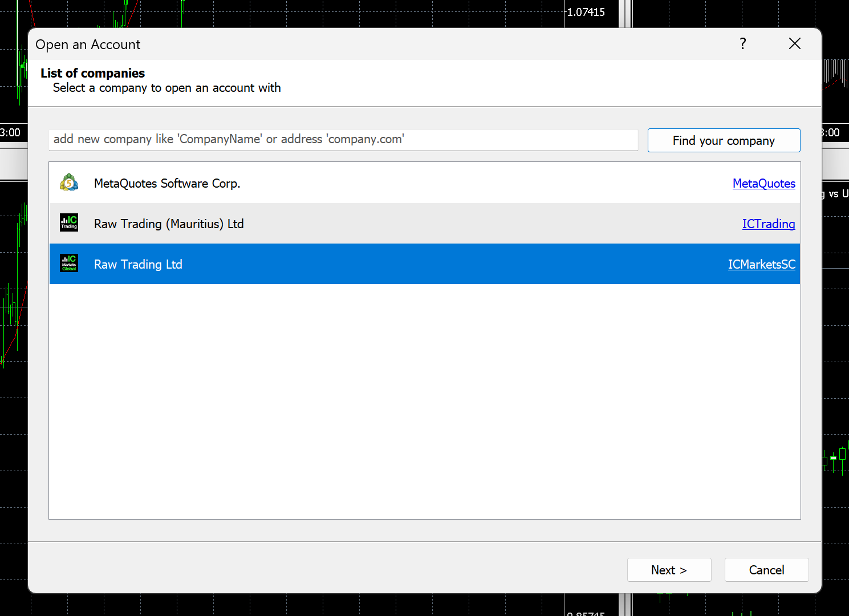
Task: Select the Raw Trading Ltd row
Action: [425, 264]
